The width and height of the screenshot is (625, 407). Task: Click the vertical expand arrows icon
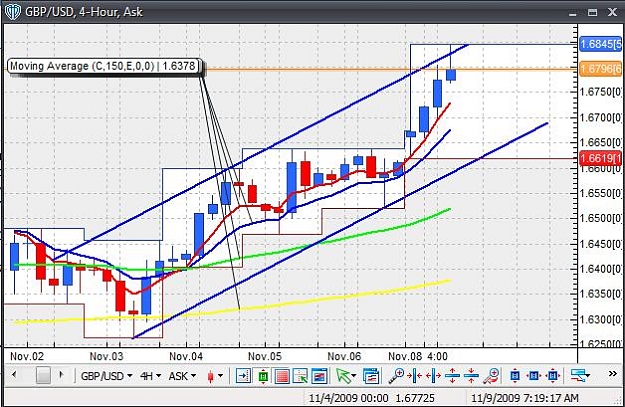pos(452,376)
